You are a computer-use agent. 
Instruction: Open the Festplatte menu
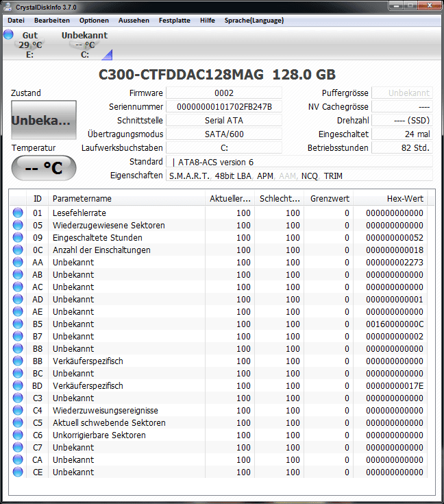coord(175,21)
